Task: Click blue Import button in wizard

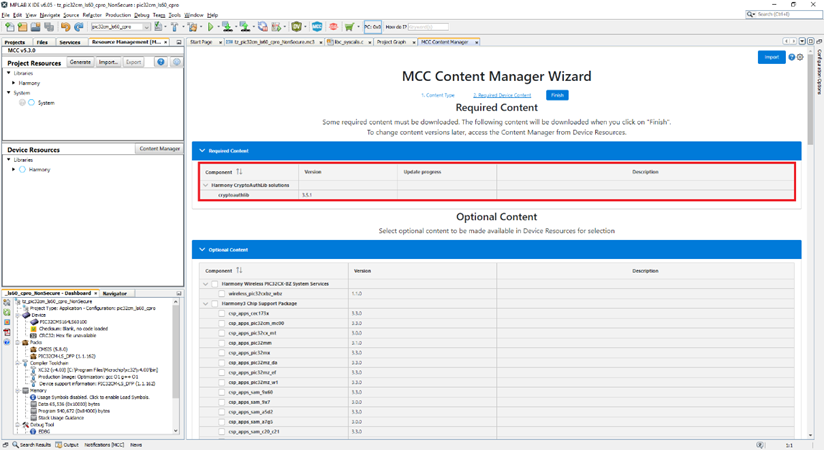Action: point(771,57)
